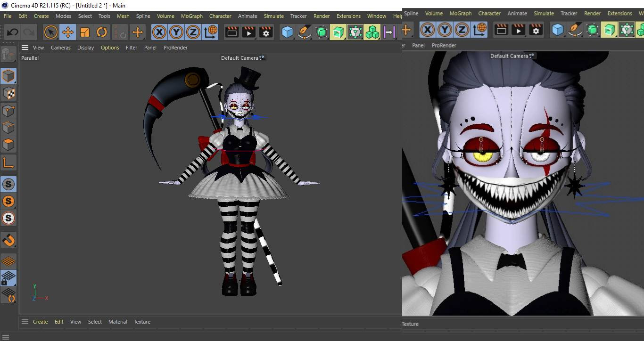Open the highlighted viewport Options menu
The height and width of the screenshot is (341, 644).
110,48
